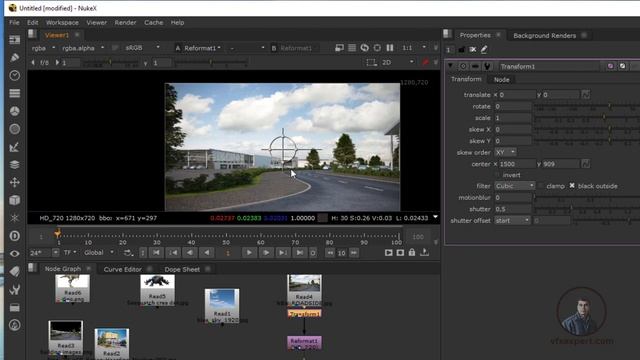Open the Image nodes toolbar icon
Screen dimensions: 640x360
tap(15, 40)
